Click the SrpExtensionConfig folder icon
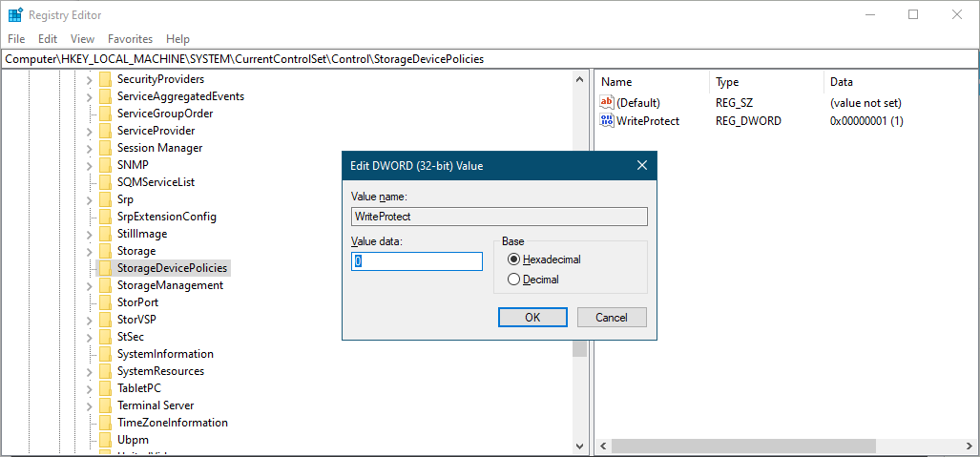 pos(105,217)
